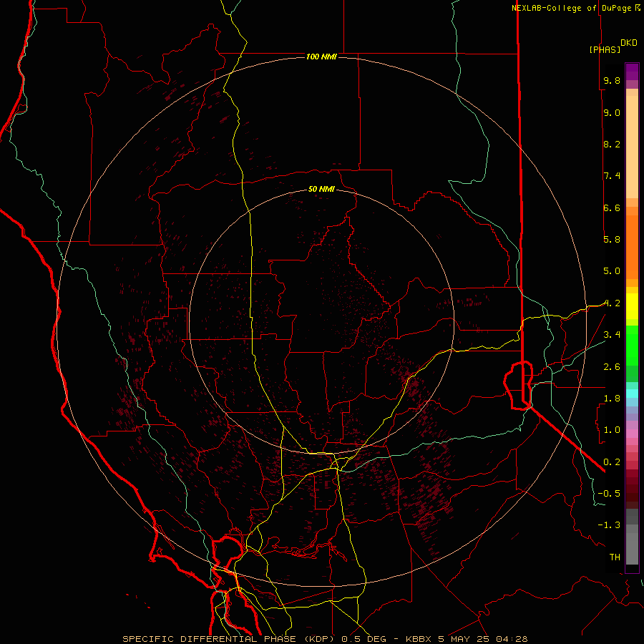Image resolution: width=644 pixels, height=644 pixels.
Task: Click the 9.0 value on the scale
Action: [612, 112]
